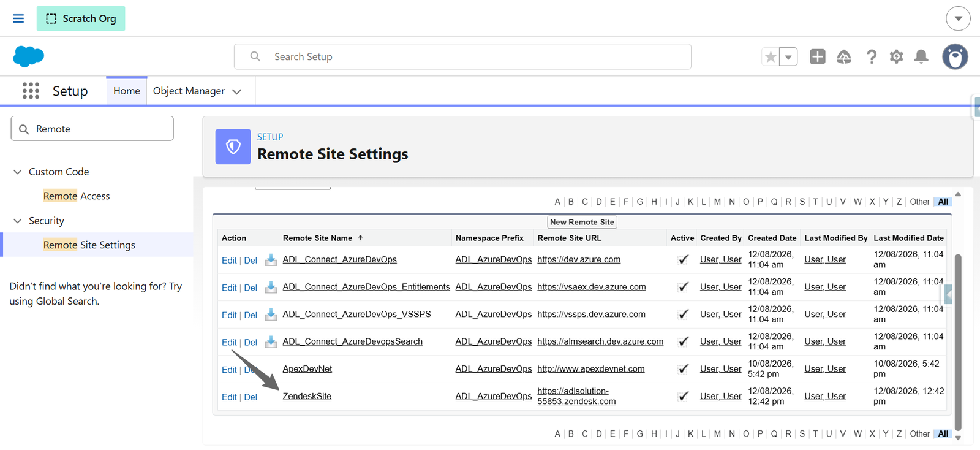This screenshot has width=980, height=450.
Task: Open the https://vsaex.dev.azure.com URL link
Action: coord(592,287)
